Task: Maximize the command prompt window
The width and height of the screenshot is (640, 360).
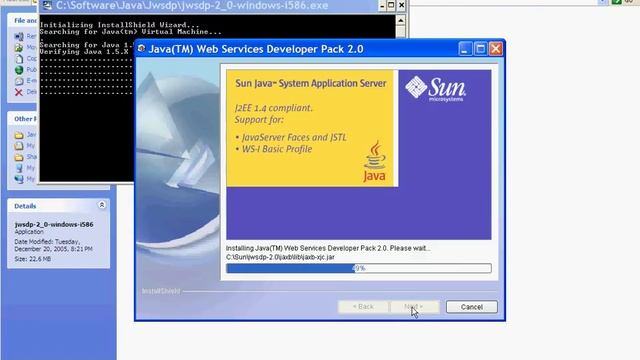Action: point(391,5)
